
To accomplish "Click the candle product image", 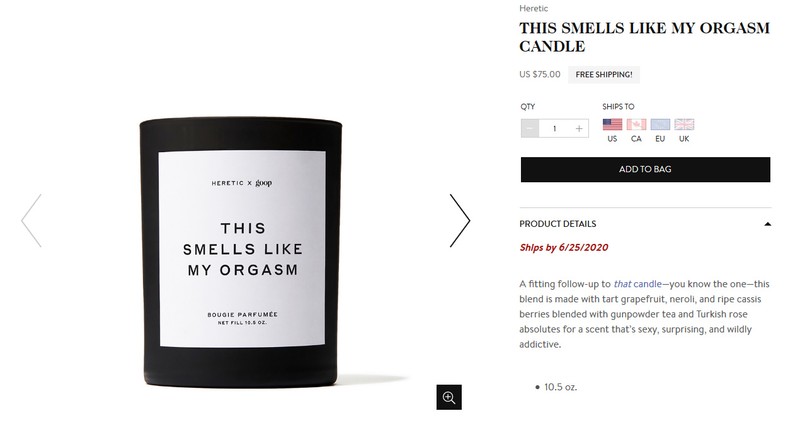I will click(x=241, y=253).
